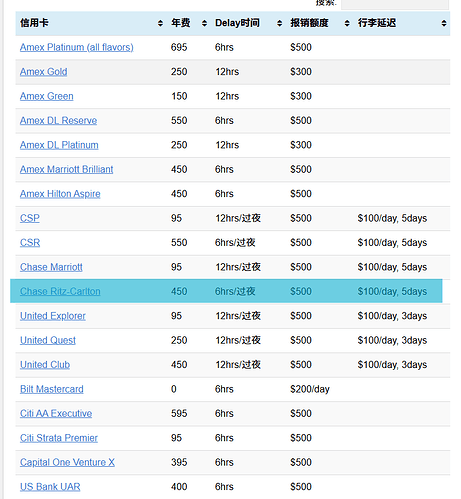Open the CSP card link
Screen dimensions: 461x499
(30, 218)
